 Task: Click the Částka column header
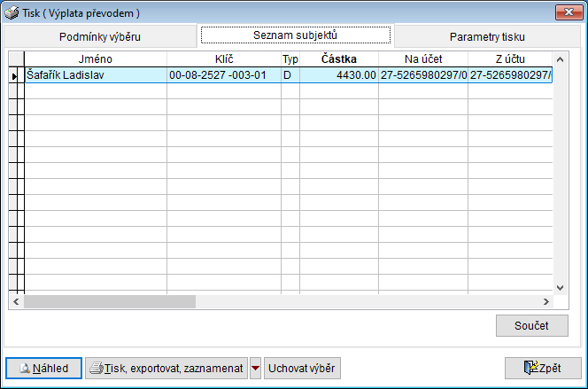(x=338, y=58)
